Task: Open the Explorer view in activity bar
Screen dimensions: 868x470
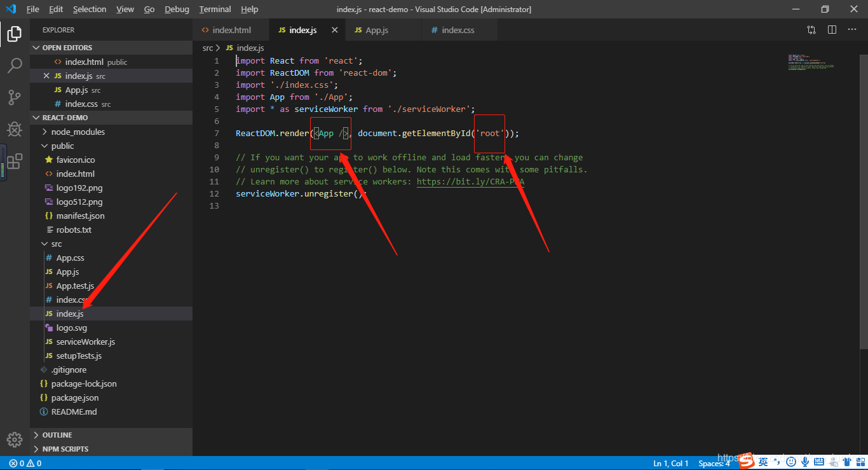Action: coord(14,34)
